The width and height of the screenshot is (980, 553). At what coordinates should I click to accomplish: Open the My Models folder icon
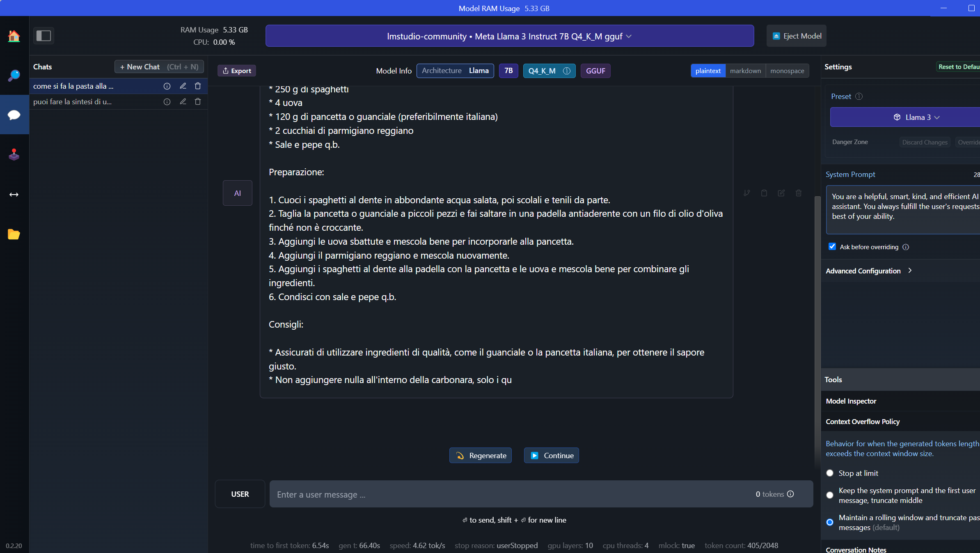(x=14, y=234)
